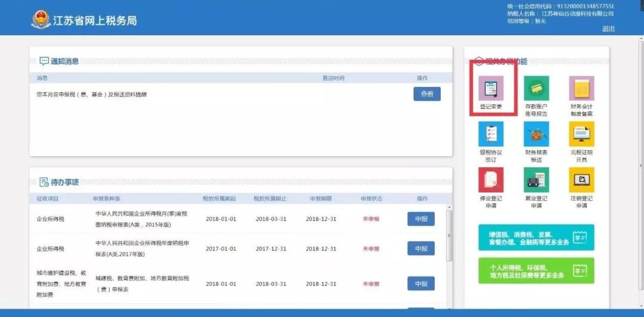Click the 推送时间 column header

(333, 78)
